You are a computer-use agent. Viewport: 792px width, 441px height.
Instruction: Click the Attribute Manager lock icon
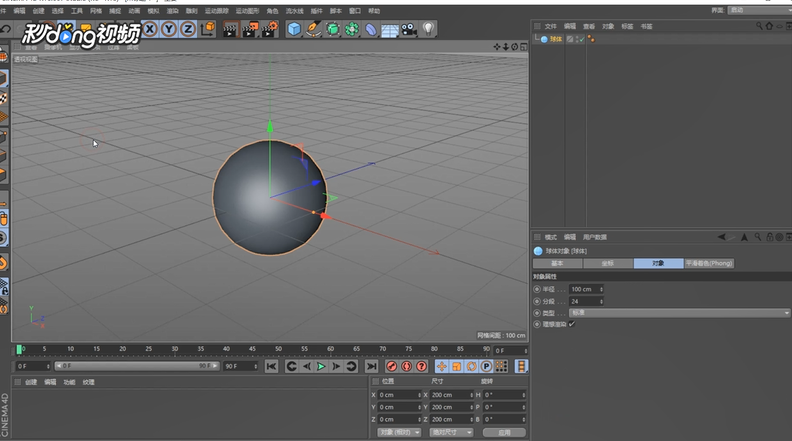[x=769, y=237]
